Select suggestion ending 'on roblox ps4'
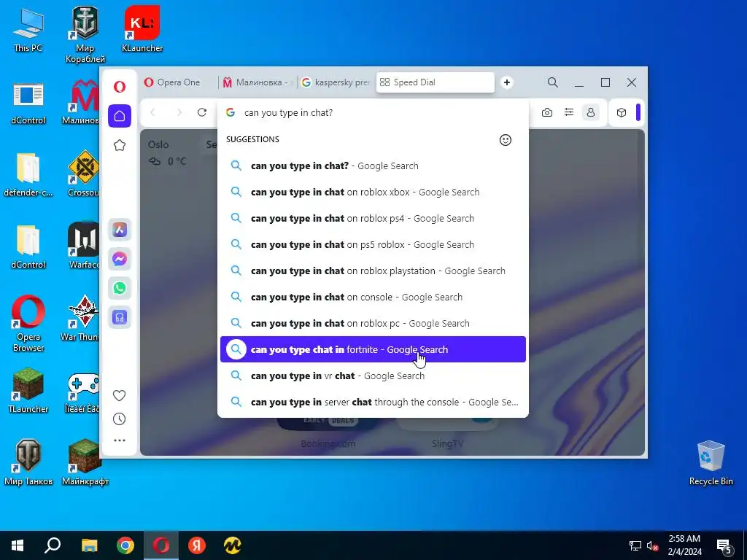 click(x=373, y=218)
